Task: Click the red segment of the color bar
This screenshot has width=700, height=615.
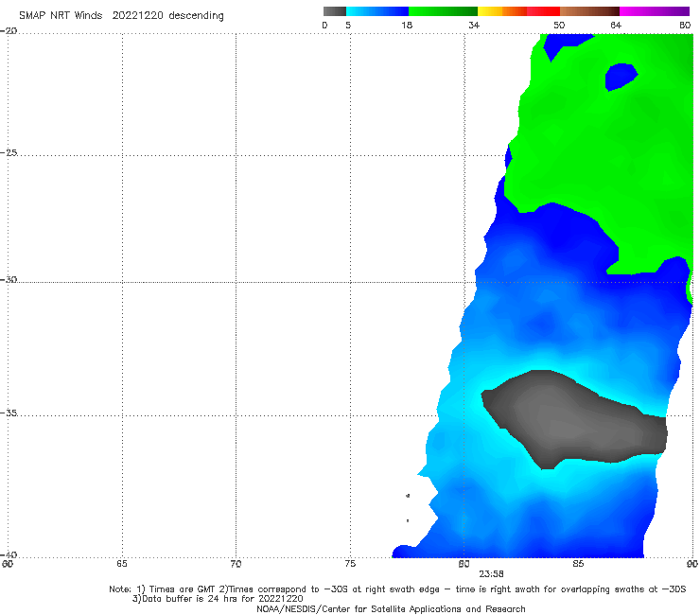Action: 543,11
